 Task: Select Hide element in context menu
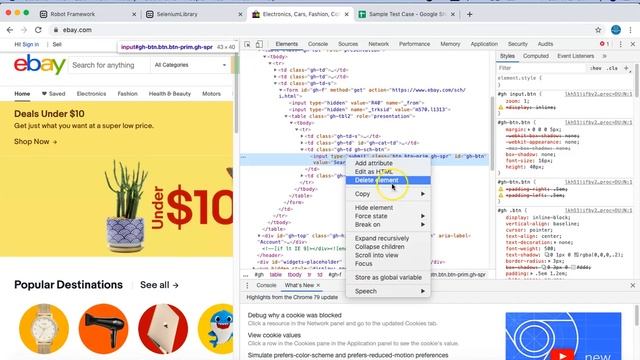tap(388, 208)
